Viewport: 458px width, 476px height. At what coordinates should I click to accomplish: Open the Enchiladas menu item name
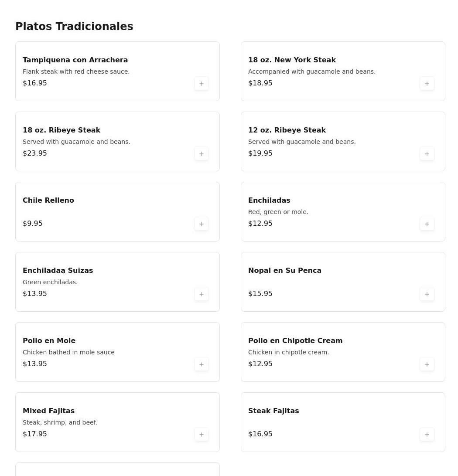point(269,201)
